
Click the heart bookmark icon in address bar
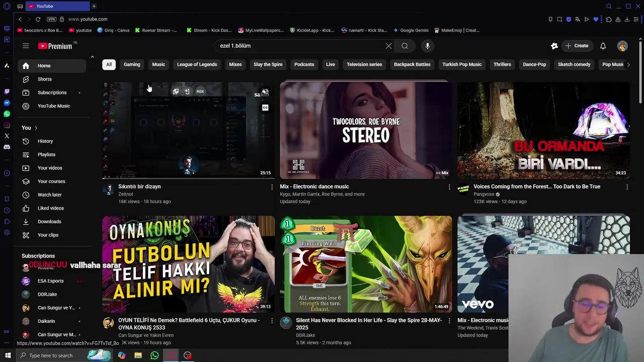(596, 19)
